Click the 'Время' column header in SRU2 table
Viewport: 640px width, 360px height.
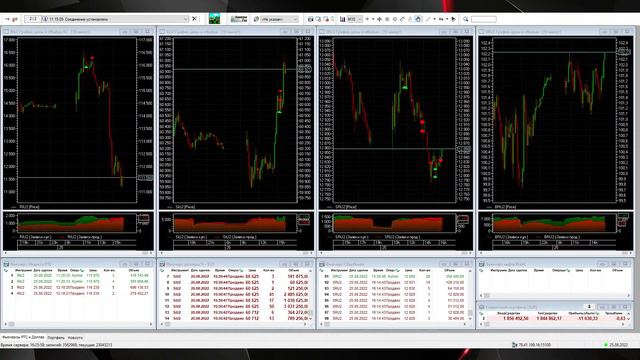point(378,270)
